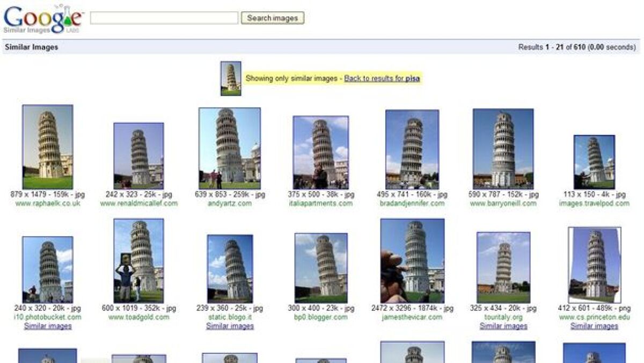Click the www.raphaelk.co.uk source text

pos(48,204)
